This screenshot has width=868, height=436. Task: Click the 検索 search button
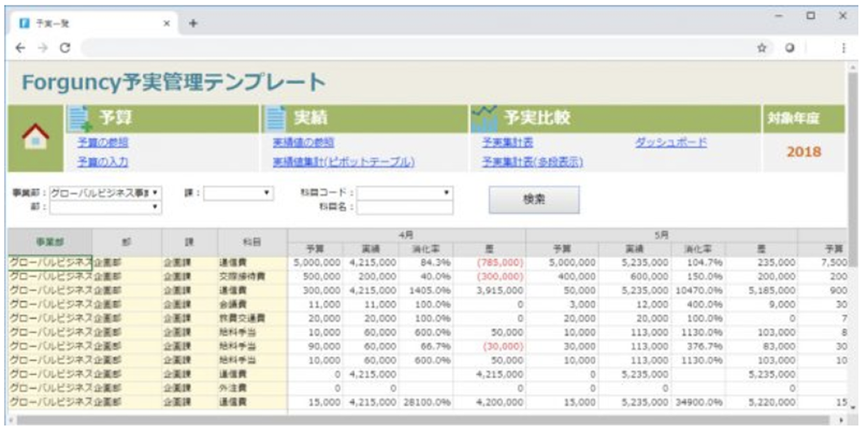tap(534, 199)
